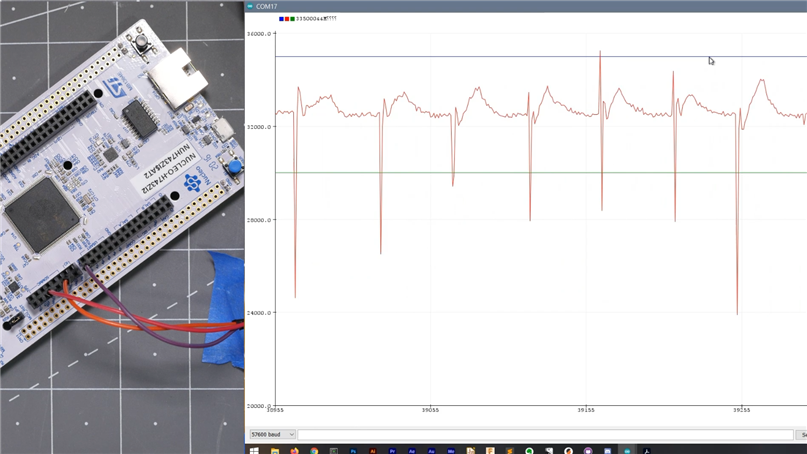Open Media Encoder from the taskbar
Screen dimensions: 807x454
click(451, 450)
